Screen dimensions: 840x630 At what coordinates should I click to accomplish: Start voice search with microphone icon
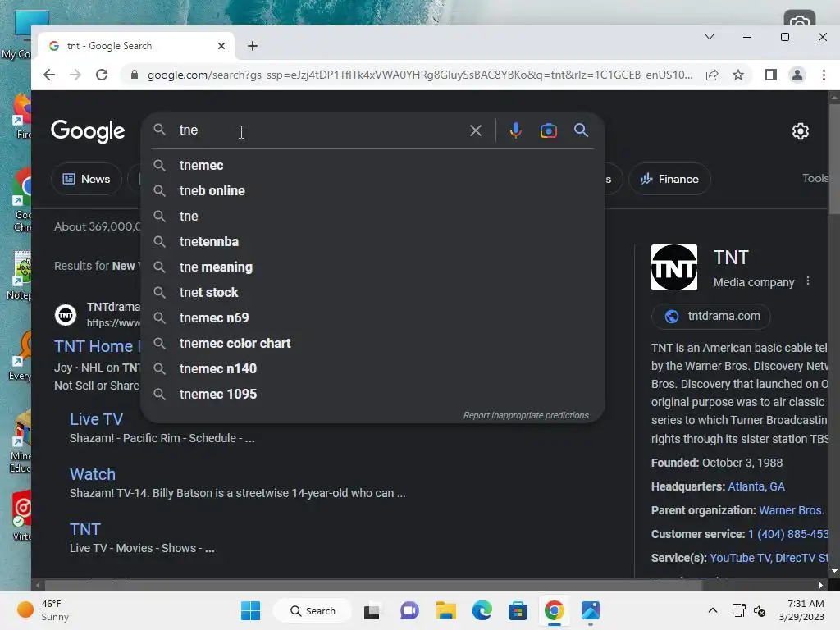515,130
